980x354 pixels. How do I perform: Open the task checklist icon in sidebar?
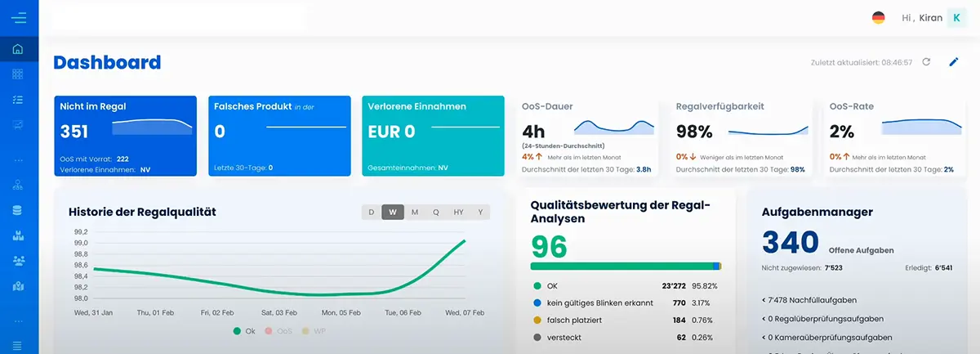pos(18,99)
